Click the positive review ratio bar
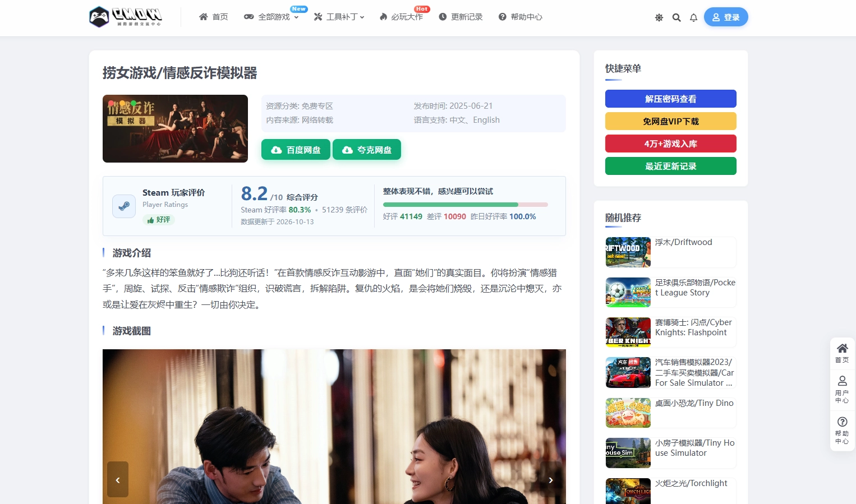The height and width of the screenshot is (504, 856). click(x=466, y=205)
